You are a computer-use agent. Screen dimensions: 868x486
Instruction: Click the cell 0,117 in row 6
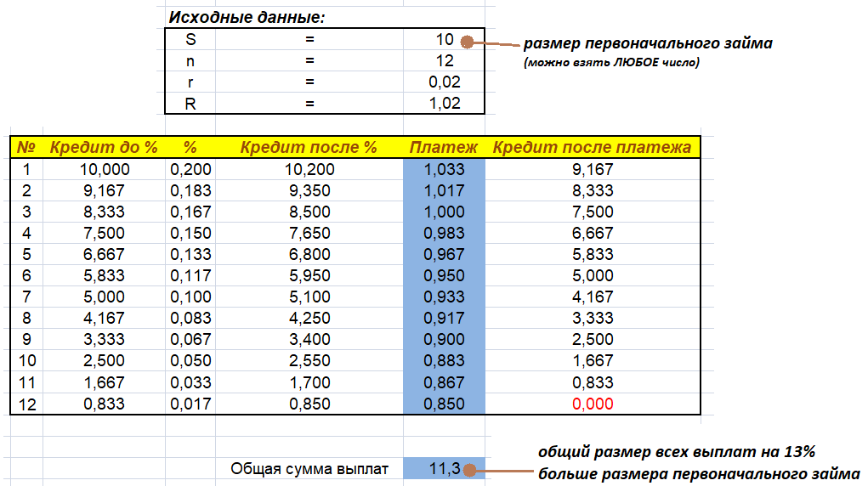pos(190,275)
